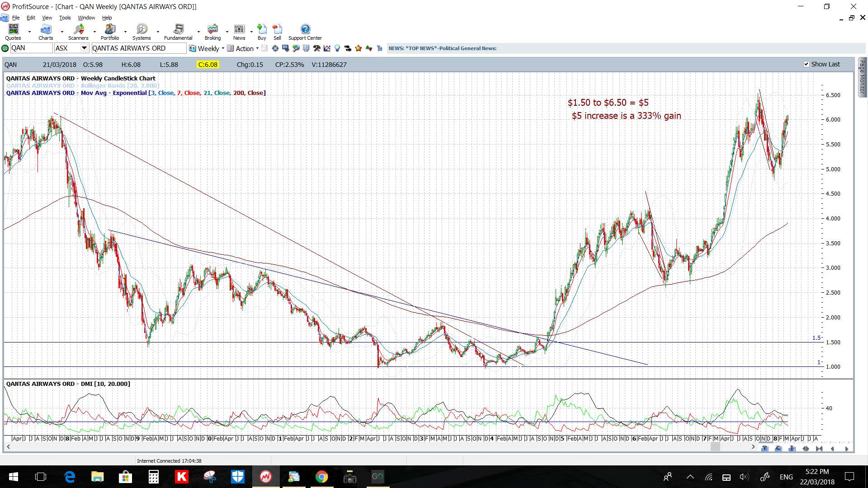The height and width of the screenshot is (488, 868).
Task: Open the Edge browser from taskbar
Action: coord(69,477)
